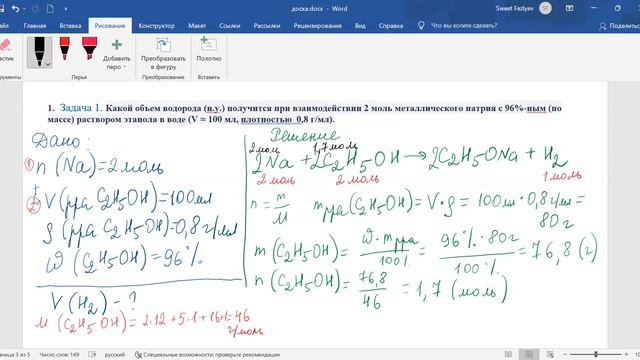
Task: Switch to Read Mode view icon
Action: [x=508, y=354]
